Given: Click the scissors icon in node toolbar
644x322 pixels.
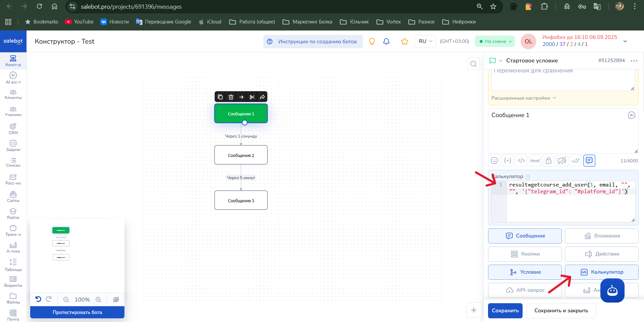Looking at the screenshot, I should (x=252, y=97).
